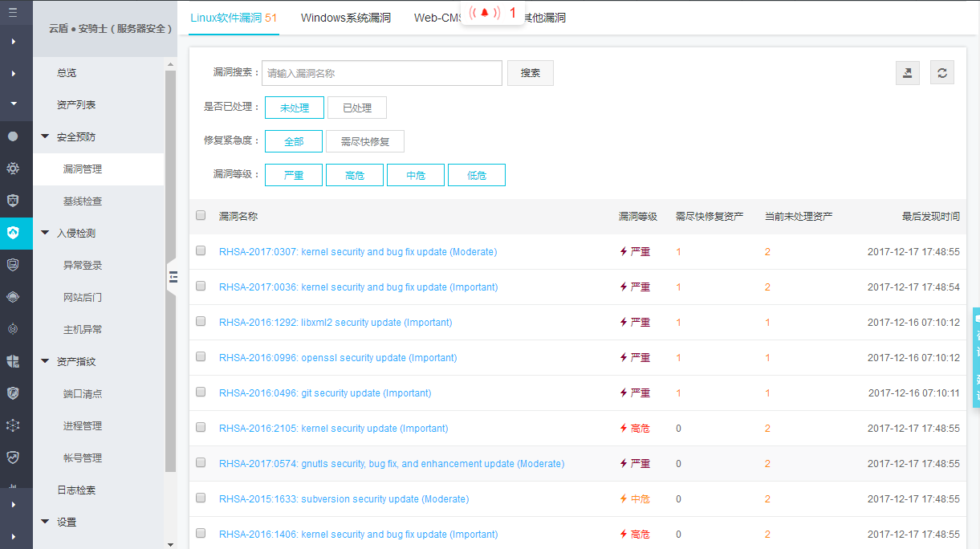
Task: Click the export report icon near refresh
Action: [x=907, y=72]
